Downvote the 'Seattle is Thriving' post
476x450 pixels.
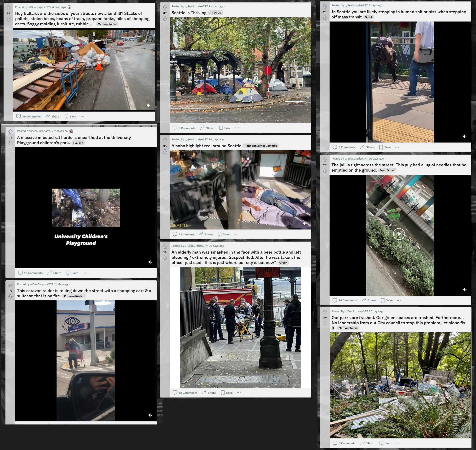165,19
